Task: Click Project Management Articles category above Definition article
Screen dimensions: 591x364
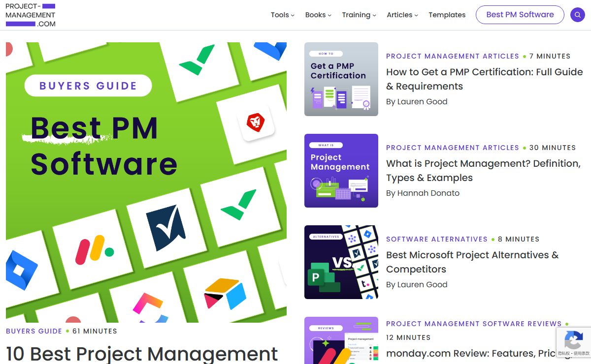Action: point(453,148)
